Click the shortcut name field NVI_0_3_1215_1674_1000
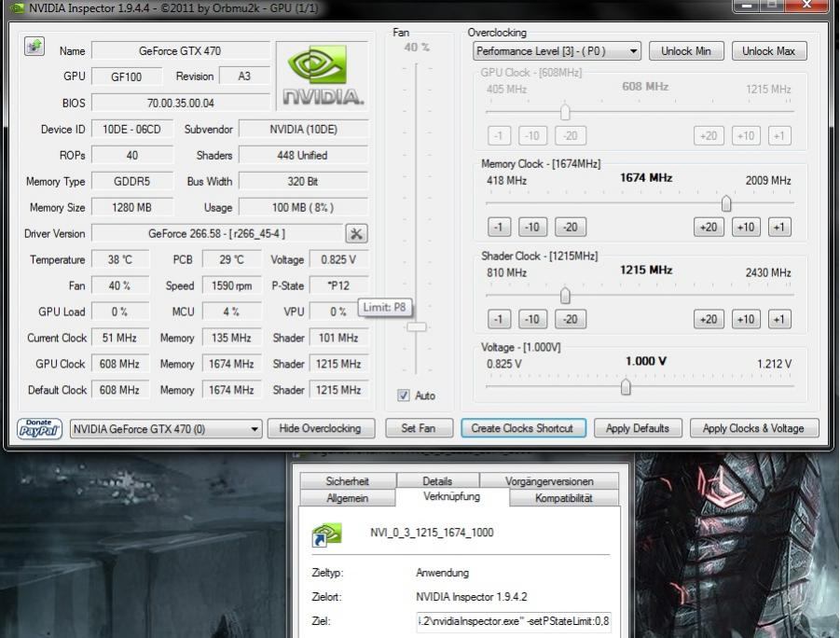 click(x=432, y=533)
